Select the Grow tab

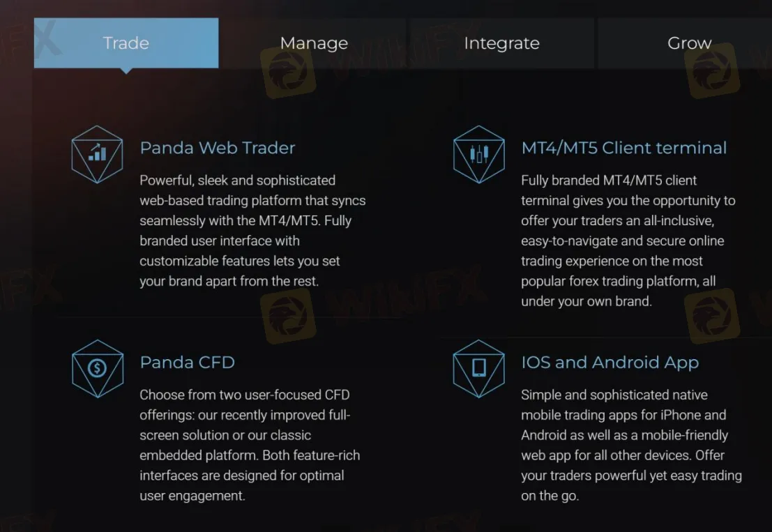689,43
